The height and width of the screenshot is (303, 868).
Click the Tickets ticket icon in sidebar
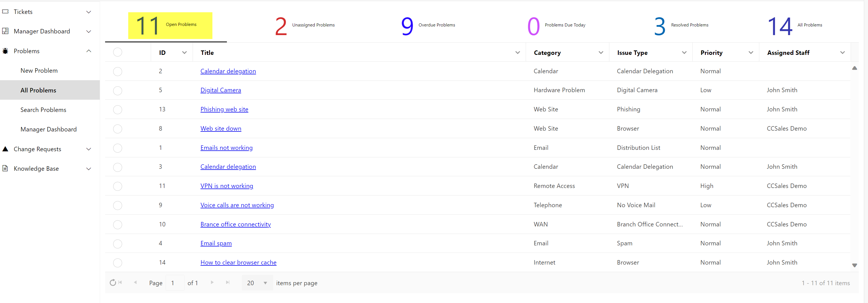pos(5,11)
